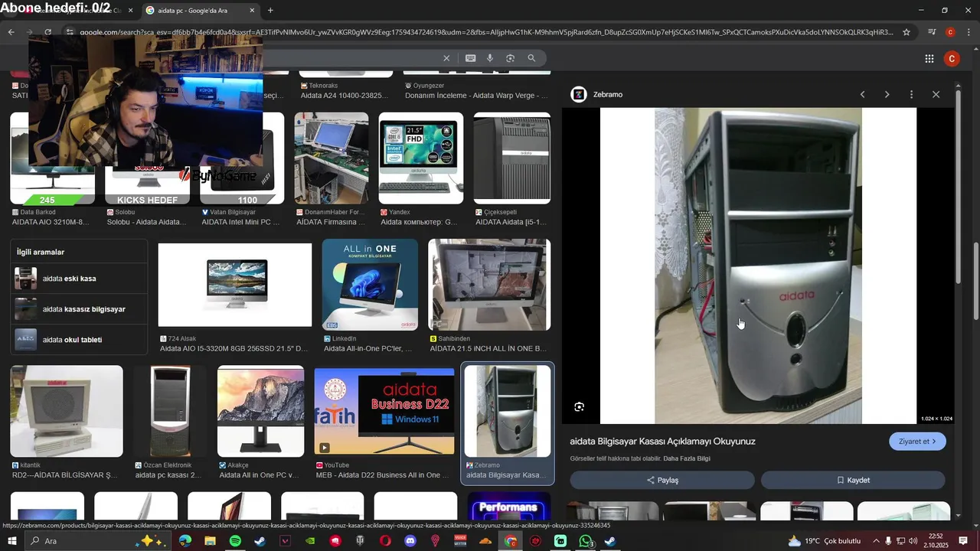Open the media control button in toolbar
The width and height of the screenshot is (980, 551).
(932, 32)
